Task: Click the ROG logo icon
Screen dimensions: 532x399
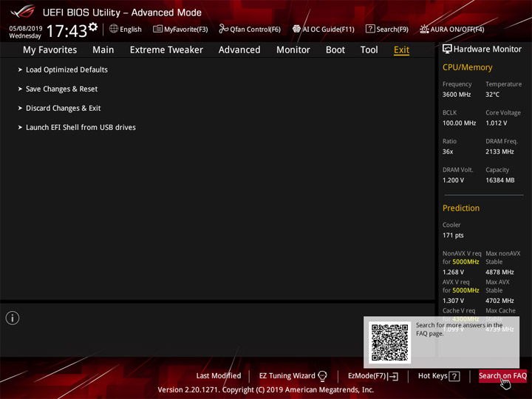Action: 22,11
